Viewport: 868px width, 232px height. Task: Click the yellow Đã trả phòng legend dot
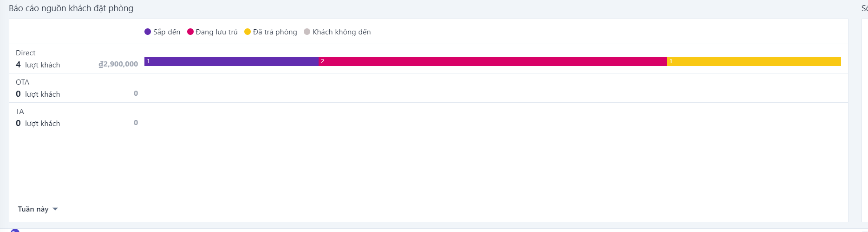coord(248,32)
